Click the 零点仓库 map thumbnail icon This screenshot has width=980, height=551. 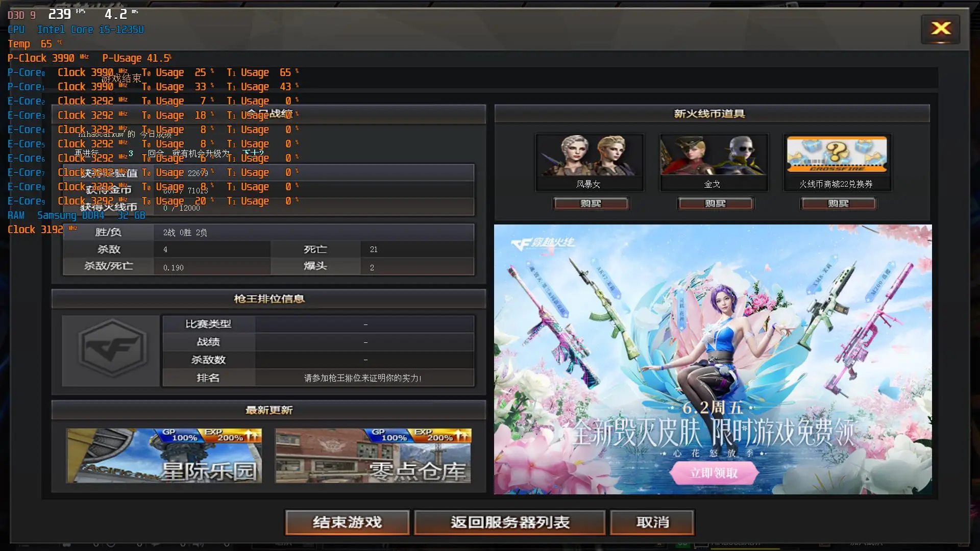(x=372, y=454)
